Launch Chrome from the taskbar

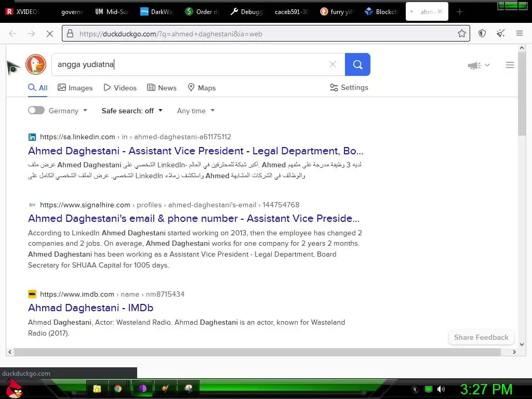pyautogui.click(x=118, y=389)
